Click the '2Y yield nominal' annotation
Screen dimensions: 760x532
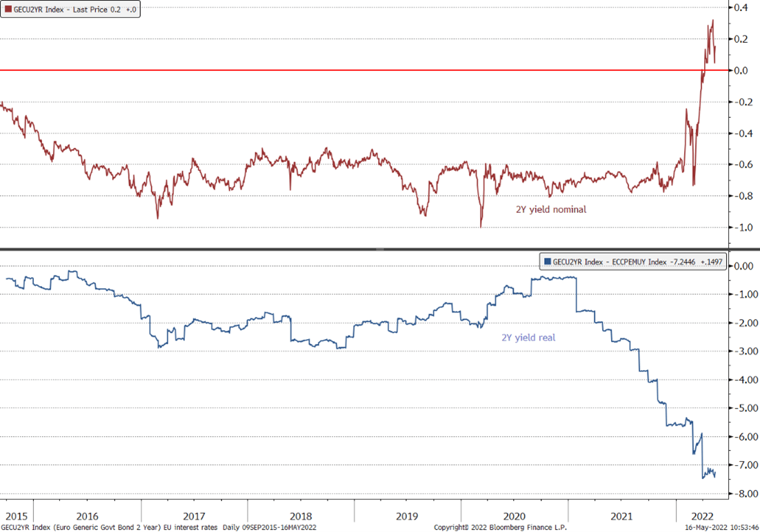coord(551,209)
